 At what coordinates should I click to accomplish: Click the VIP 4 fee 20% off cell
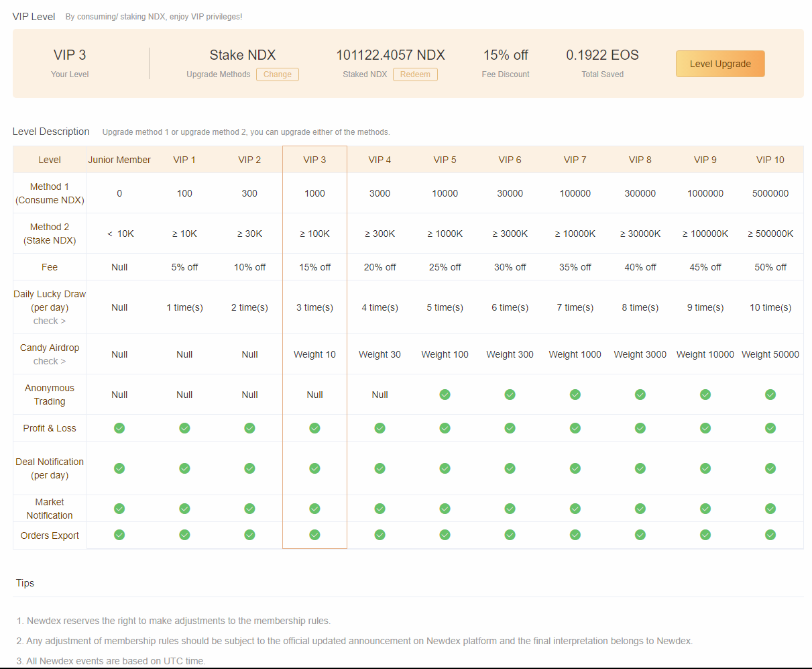(x=380, y=267)
